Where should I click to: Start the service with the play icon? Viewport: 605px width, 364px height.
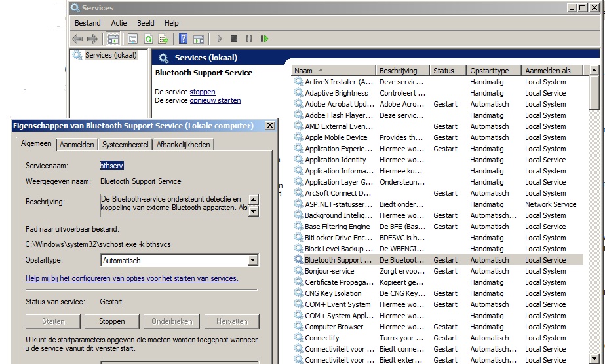[x=220, y=39]
